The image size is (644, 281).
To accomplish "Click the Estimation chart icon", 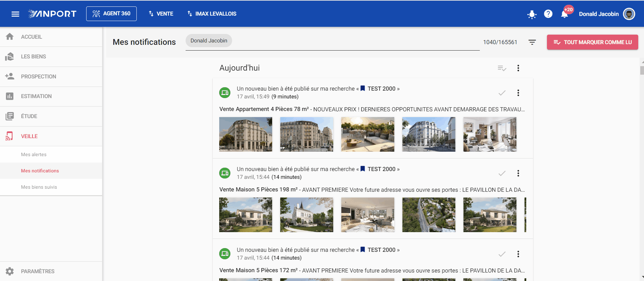I will (10, 96).
